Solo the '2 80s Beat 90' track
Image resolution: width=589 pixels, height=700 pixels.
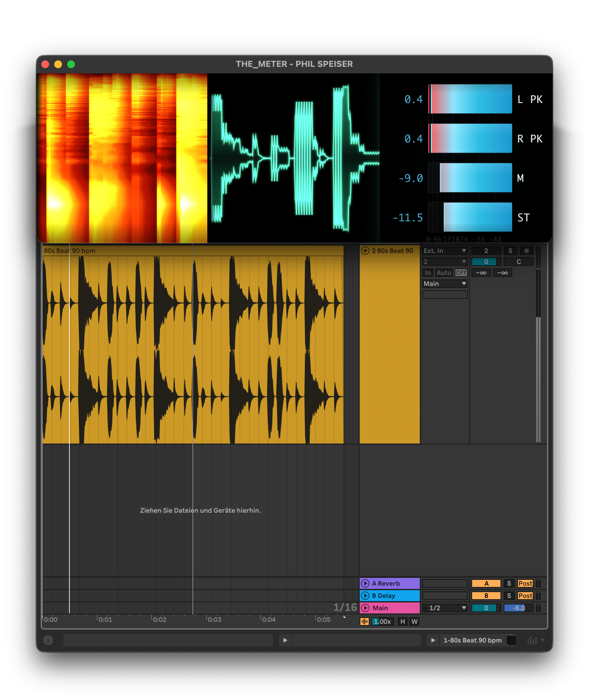(511, 251)
